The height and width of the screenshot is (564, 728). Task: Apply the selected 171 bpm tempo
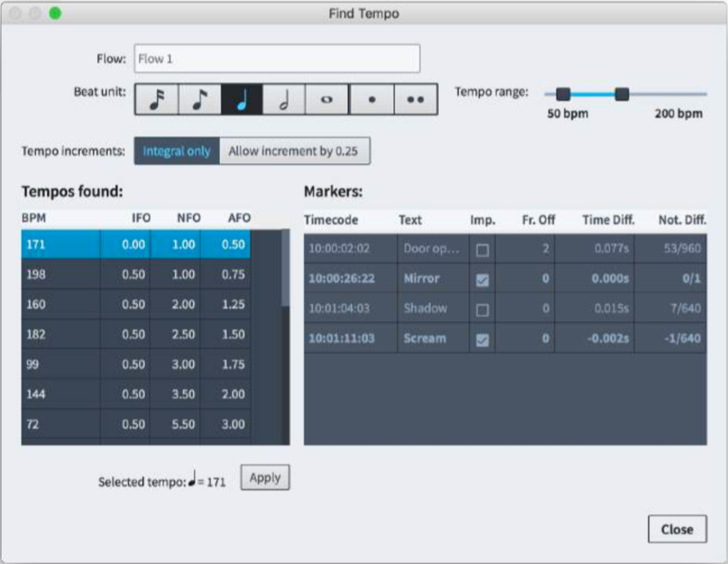264,477
